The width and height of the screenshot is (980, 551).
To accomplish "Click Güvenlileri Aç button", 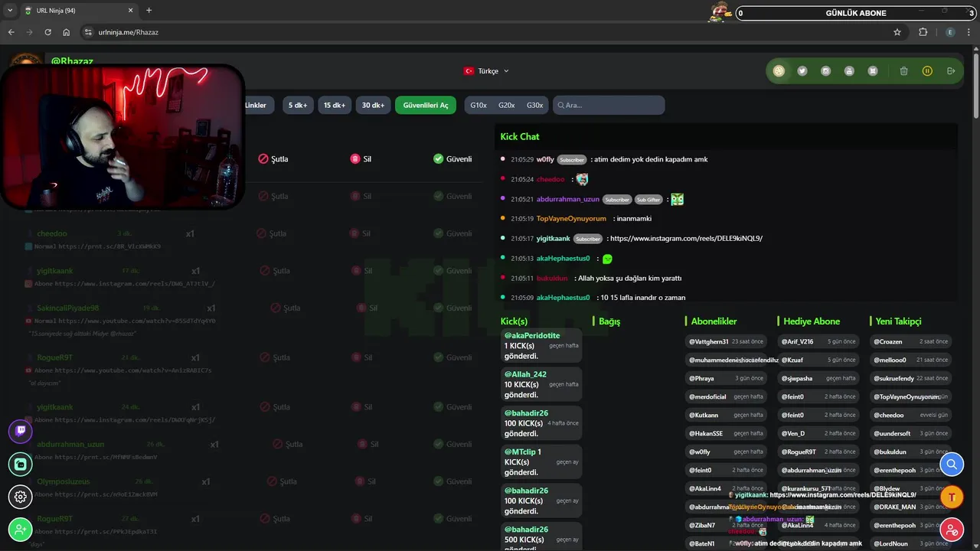I will click(x=426, y=105).
